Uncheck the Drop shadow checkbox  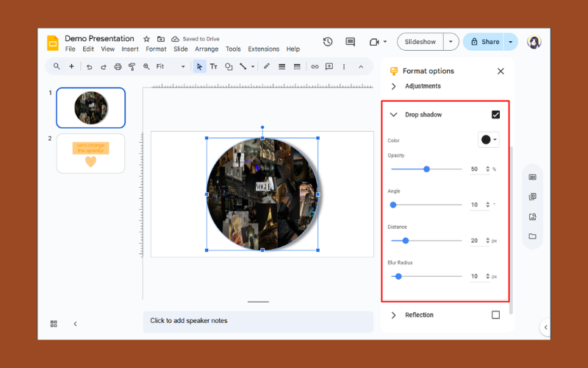tap(495, 115)
